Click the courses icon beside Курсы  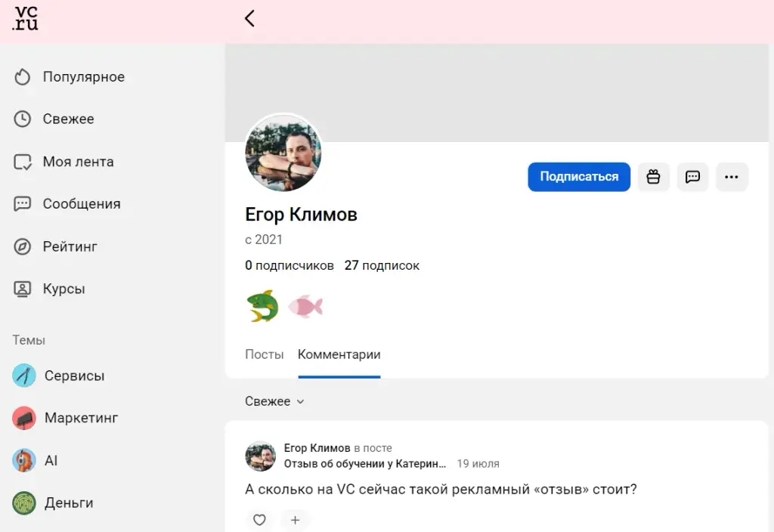(22, 289)
